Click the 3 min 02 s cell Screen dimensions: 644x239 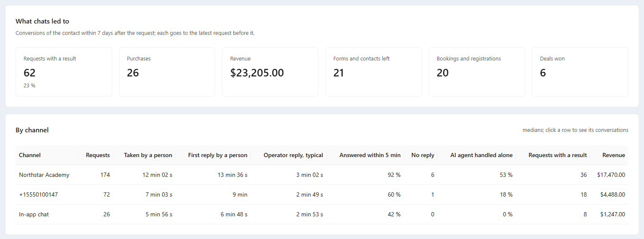pyautogui.click(x=310, y=175)
